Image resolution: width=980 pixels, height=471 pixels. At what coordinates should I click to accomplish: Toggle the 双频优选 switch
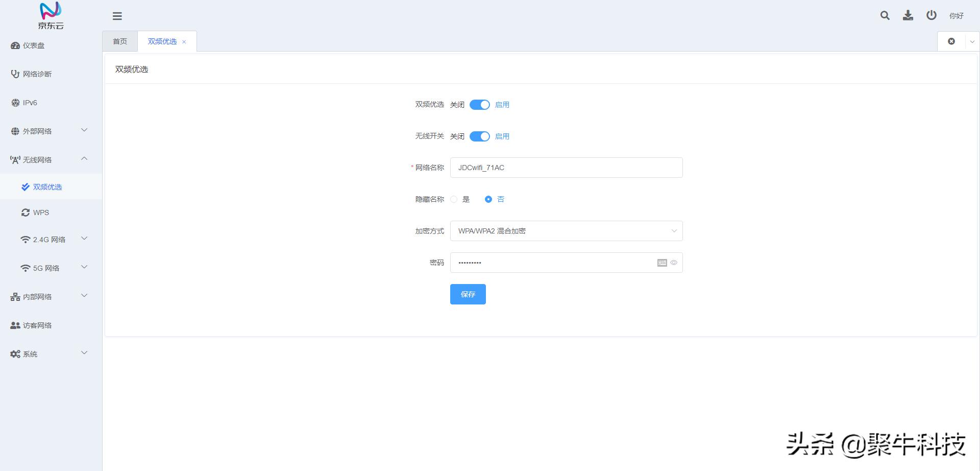coord(480,105)
